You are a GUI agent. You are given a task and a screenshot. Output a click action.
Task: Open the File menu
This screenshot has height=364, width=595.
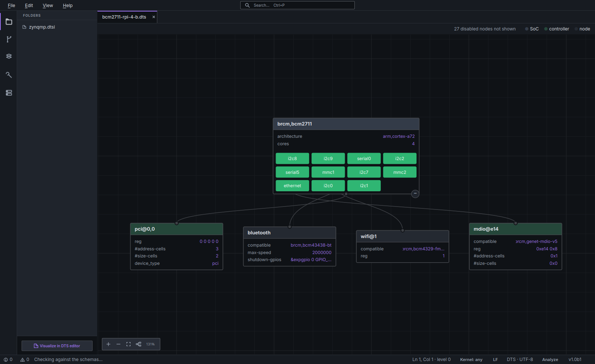(x=12, y=5)
